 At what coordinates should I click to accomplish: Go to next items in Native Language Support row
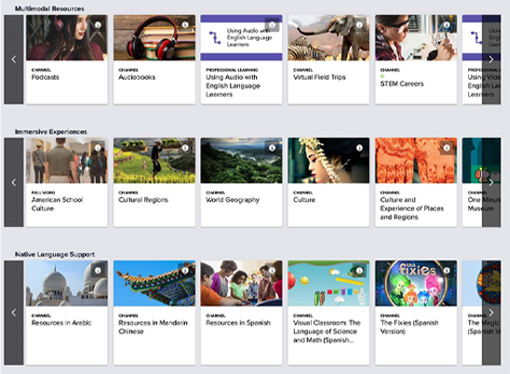[491, 313]
